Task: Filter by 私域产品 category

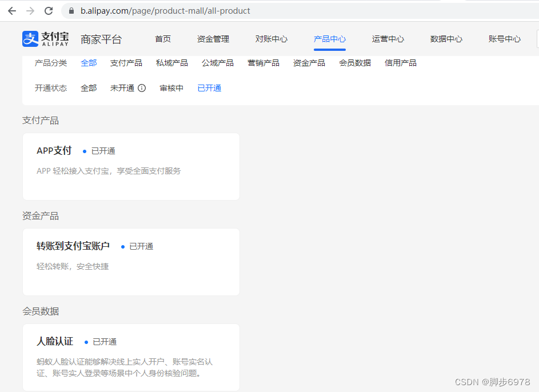Action: (x=172, y=63)
